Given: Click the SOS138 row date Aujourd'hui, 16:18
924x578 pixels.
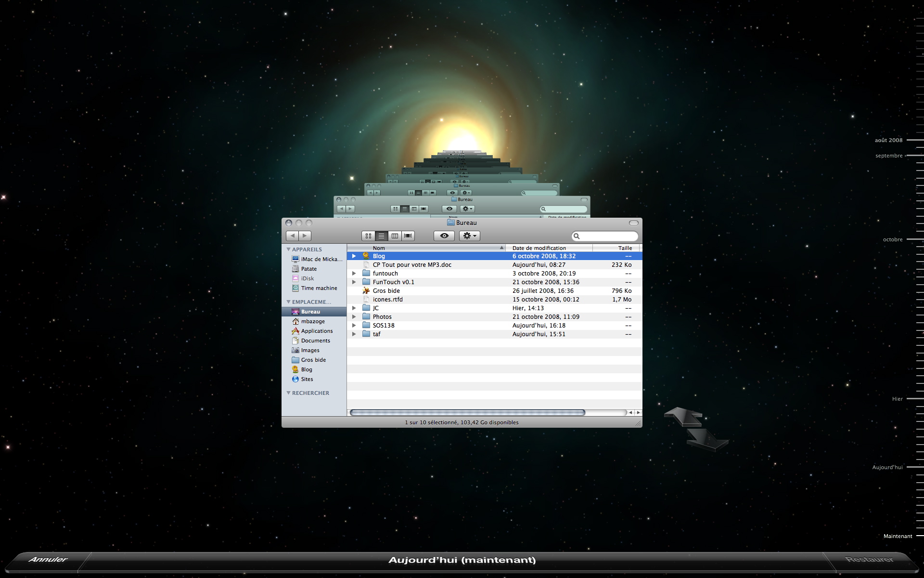Looking at the screenshot, I should [x=539, y=326].
